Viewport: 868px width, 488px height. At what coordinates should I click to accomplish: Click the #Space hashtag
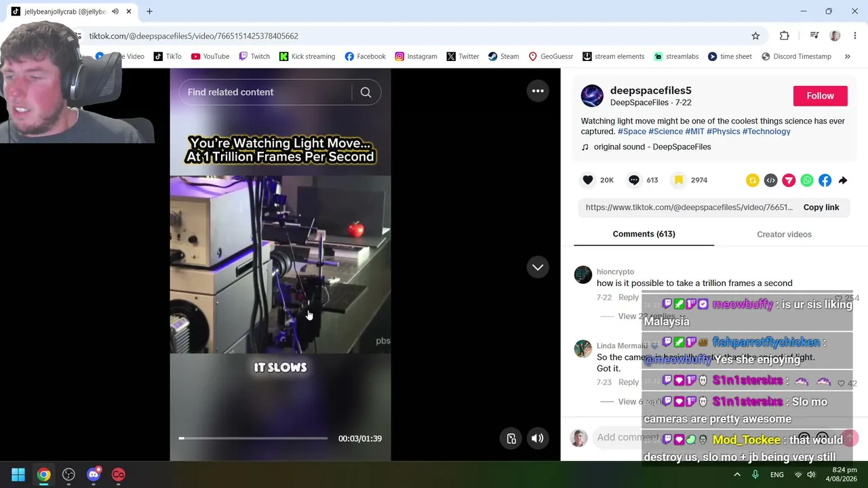click(x=632, y=131)
